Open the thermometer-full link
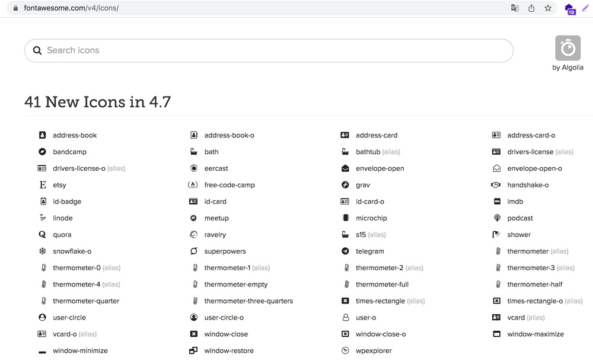Image resolution: width=593 pixels, height=364 pixels. (382, 284)
